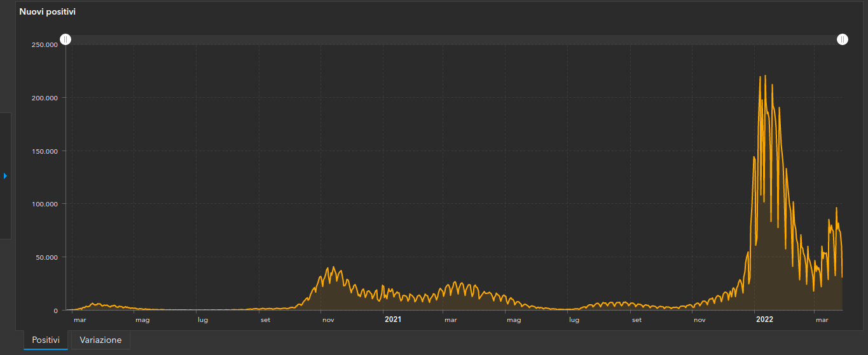Click the right handle of the date range slider
Screen dimensions: 868x355
[842, 39]
